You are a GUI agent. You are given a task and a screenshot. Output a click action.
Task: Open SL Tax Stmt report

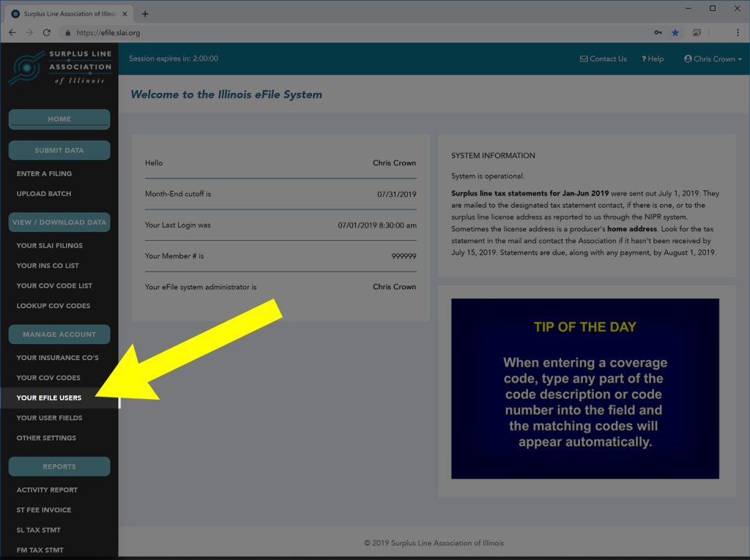[38, 530]
